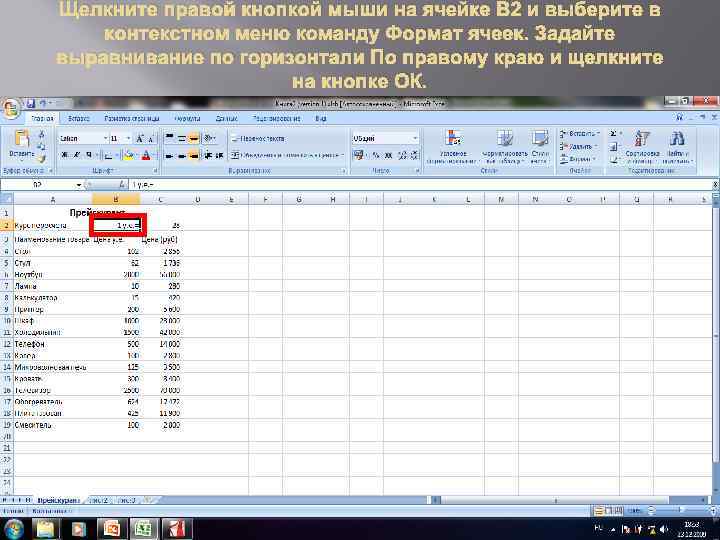Image resolution: width=720 pixels, height=540 pixels.
Task: Save workbook via Quick Access toolbar
Action: pyautogui.click(x=30, y=103)
